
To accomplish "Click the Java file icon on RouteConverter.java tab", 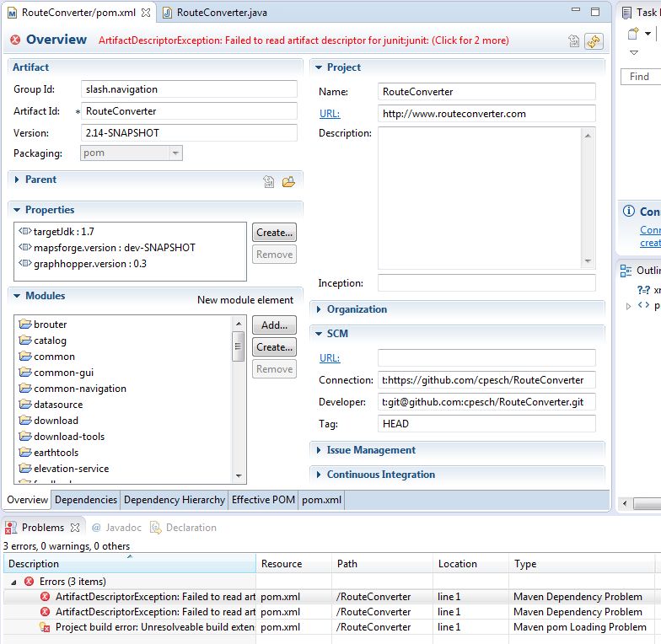I will pos(167,13).
